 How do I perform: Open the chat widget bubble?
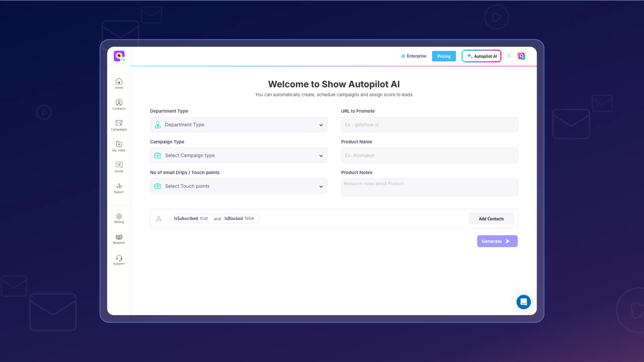(523, 302)
